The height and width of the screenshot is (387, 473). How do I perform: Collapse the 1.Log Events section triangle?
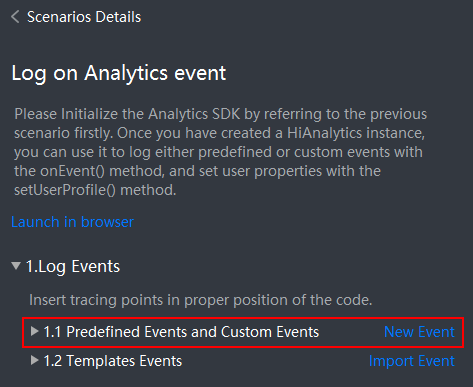point(16,266)
